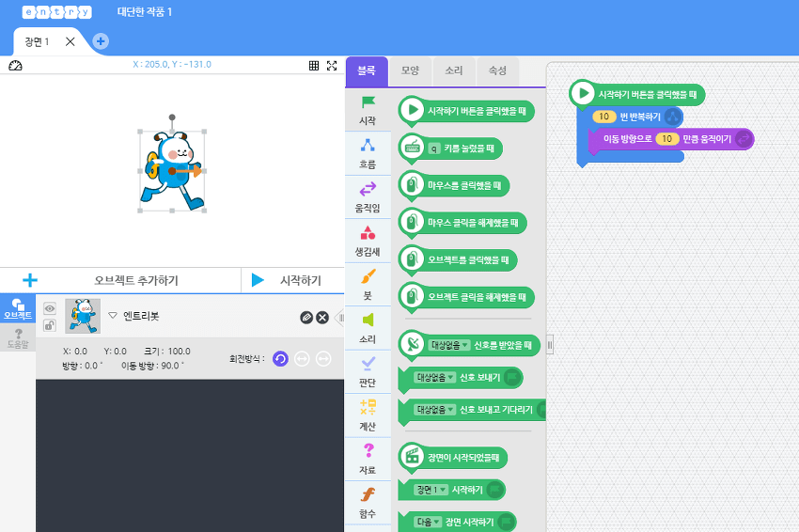Open the 흐름 block category
This screenshot has width=799, height=532.
pos(368,153)
